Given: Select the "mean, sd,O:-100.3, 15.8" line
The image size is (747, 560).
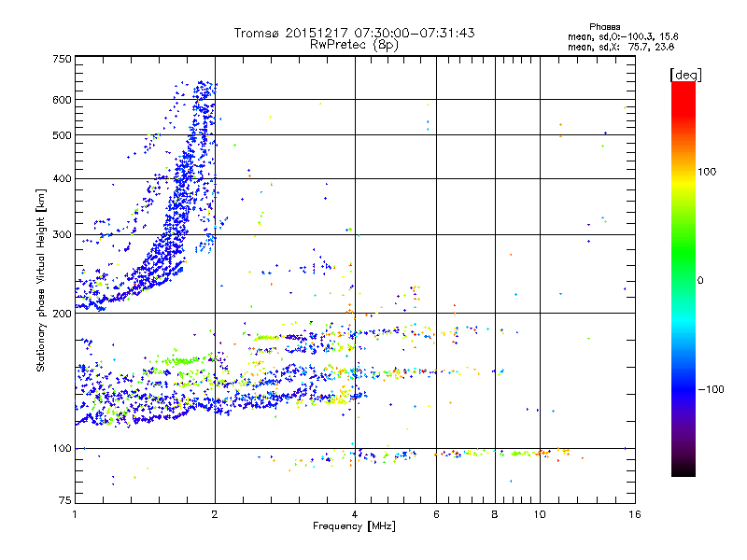Looking at the screenshot, I should click(x=623, y=36).
